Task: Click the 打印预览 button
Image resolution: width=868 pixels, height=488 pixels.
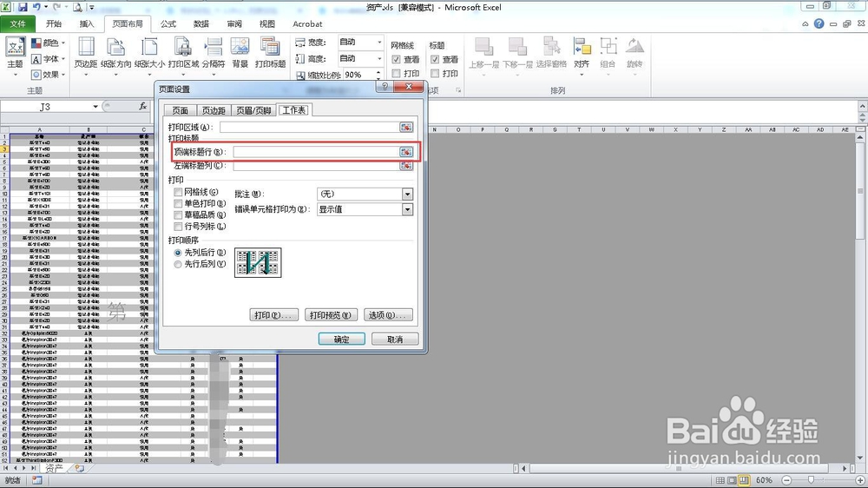Action: tap(331, 315)
